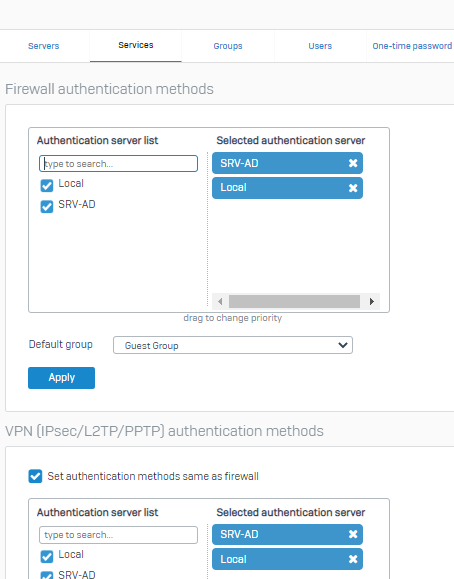Toggle Set authentication methods same as firewall
The width and height of the screenshot is (454, 579).
(35, 476)
